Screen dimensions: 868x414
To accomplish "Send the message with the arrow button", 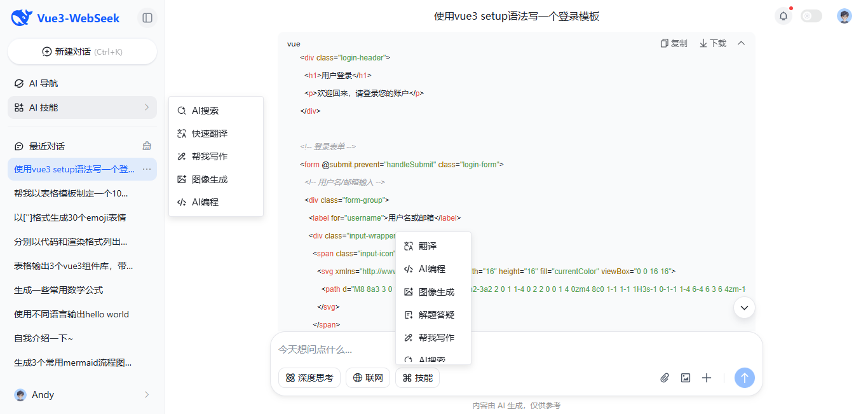I will click(744, 378).
